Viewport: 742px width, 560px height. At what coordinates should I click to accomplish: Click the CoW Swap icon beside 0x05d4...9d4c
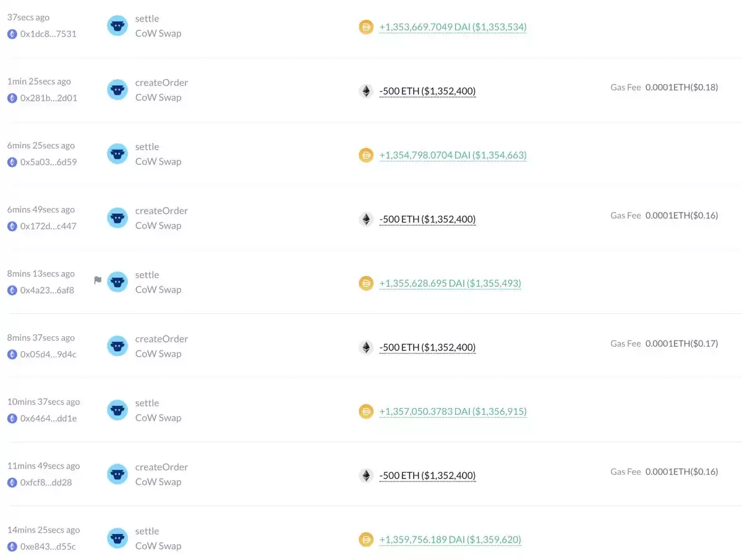[117, 346]
